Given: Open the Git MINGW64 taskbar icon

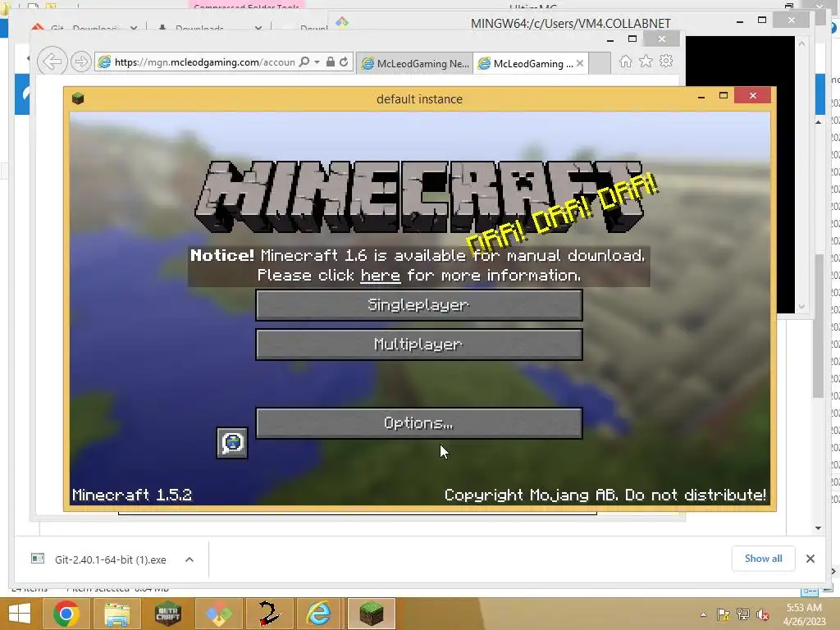Looking at the screenshot, I should click(x=218, y=614).
